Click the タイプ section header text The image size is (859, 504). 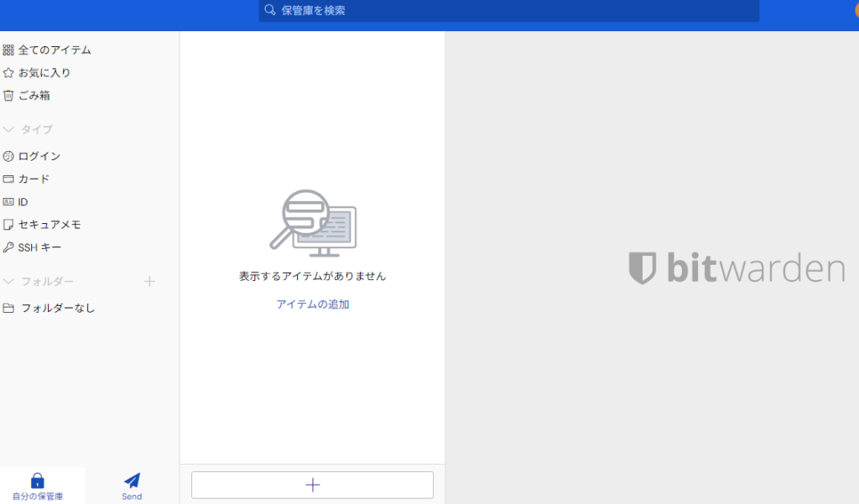(x=37, y=130)
